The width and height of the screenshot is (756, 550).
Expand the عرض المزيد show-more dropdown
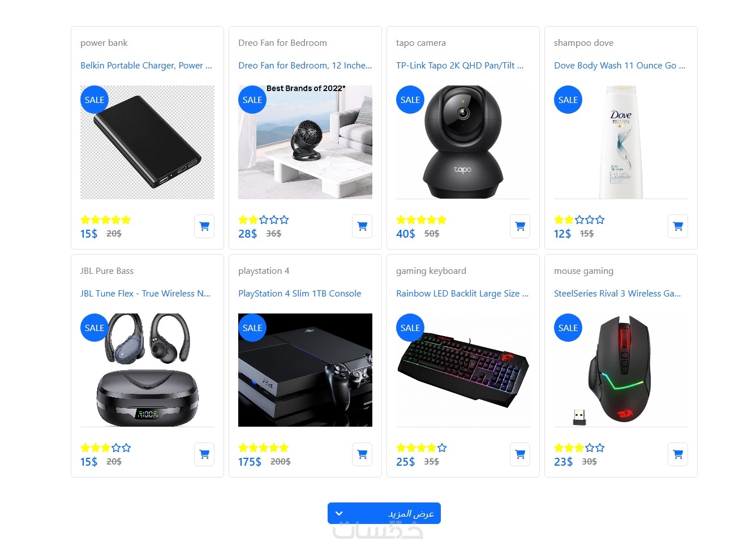[384, 513]
